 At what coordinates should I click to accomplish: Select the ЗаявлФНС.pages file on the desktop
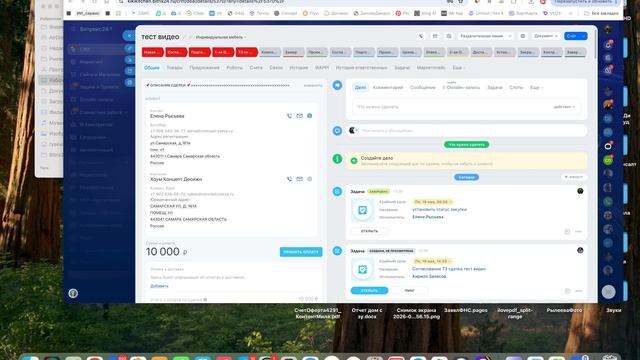coord(466,310)
